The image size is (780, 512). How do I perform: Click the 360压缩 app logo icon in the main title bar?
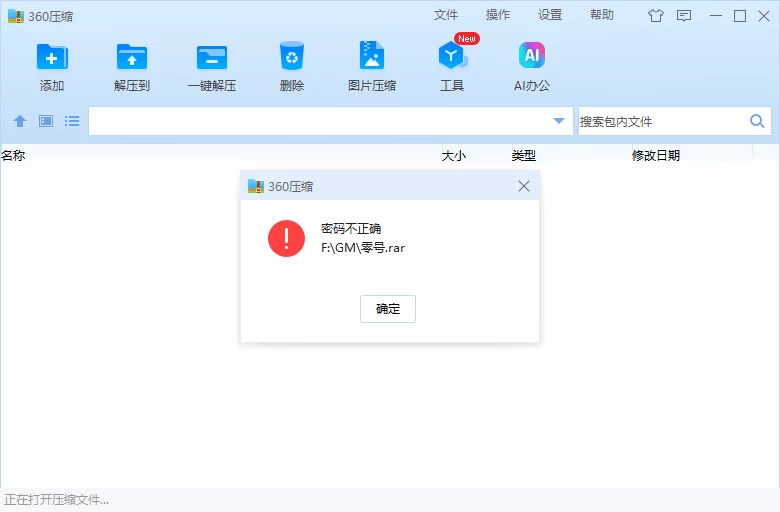tap(16, 16)
